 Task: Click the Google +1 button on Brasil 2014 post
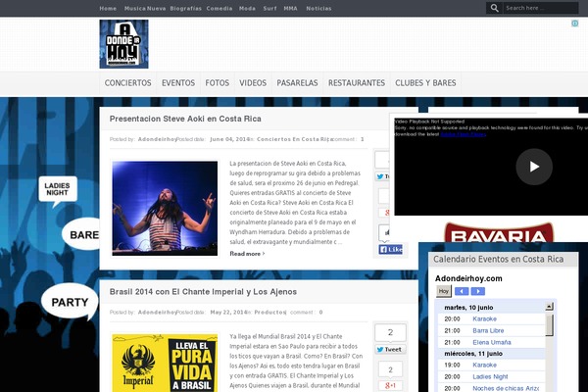click(390, 385)
